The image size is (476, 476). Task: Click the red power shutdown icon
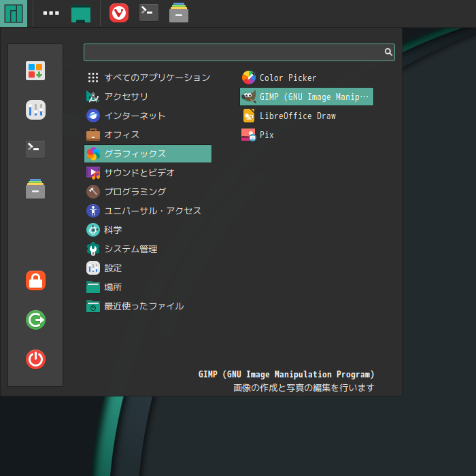pos(35,359)
